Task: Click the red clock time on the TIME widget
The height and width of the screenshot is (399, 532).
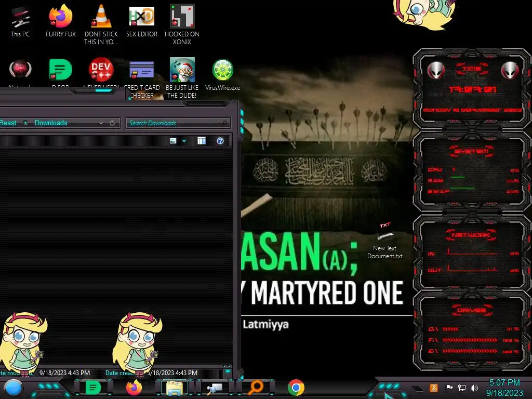Action: [x=472, y=89]
